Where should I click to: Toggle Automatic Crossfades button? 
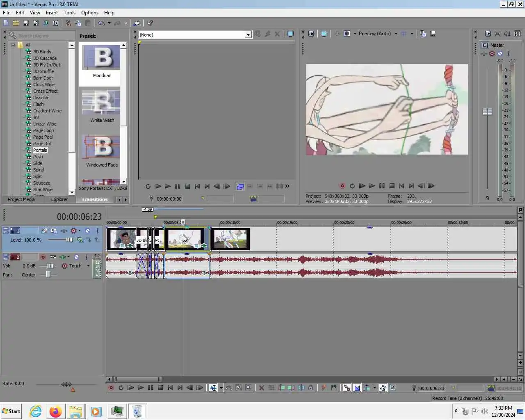[x=357, y=388]
